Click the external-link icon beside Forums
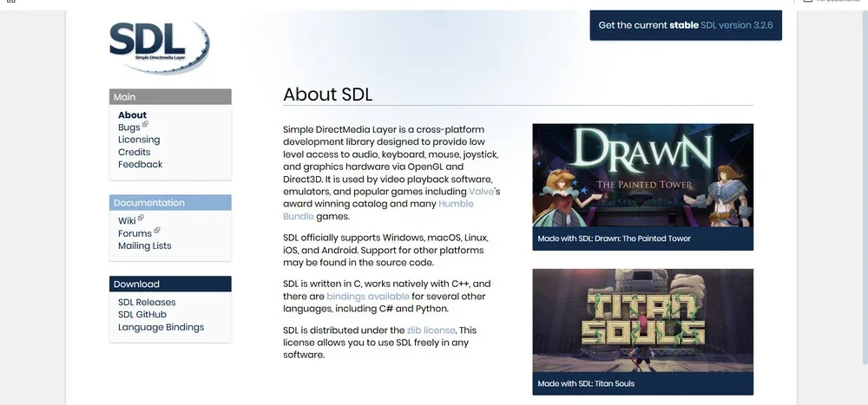Screen dimensions: 868x405 (x=156, y=230)
